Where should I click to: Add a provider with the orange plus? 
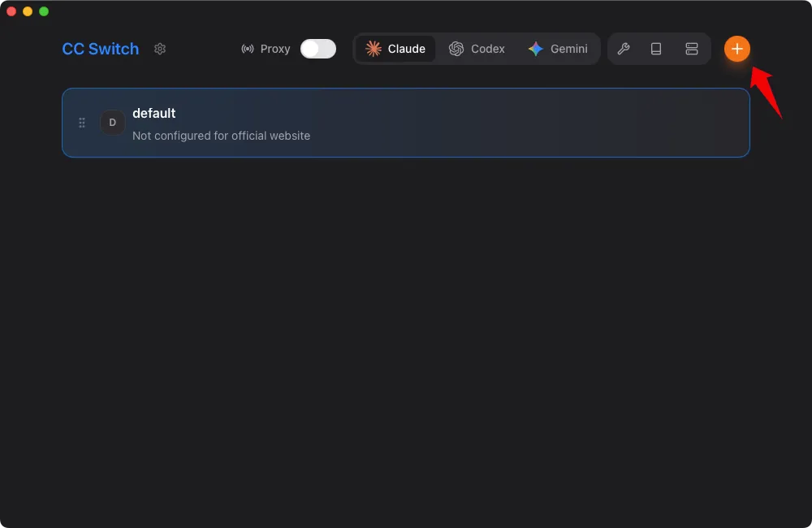pyautogui.click(x=736, y=49)
